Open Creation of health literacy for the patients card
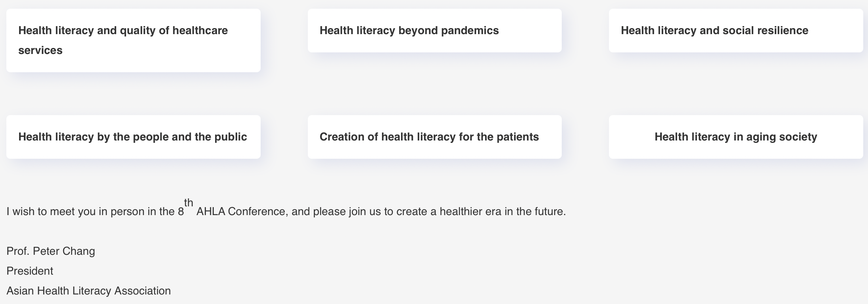The height and width of the screenshot is (304, 868). 435,137
